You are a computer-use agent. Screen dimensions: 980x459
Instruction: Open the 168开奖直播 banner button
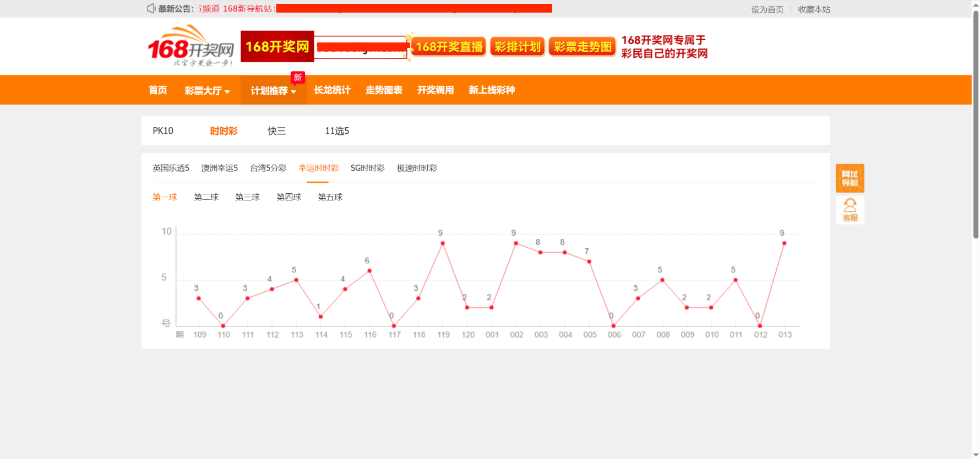click(448, 47)
